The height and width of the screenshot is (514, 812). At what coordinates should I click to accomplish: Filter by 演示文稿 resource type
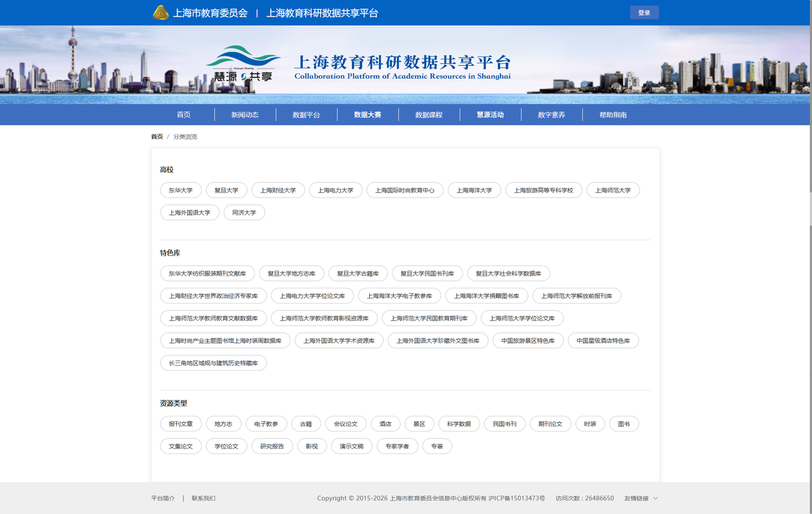(x=351, y=446)
